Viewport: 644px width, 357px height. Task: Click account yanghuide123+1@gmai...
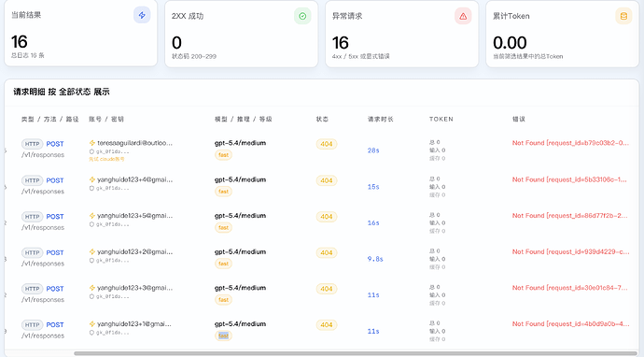134,324
